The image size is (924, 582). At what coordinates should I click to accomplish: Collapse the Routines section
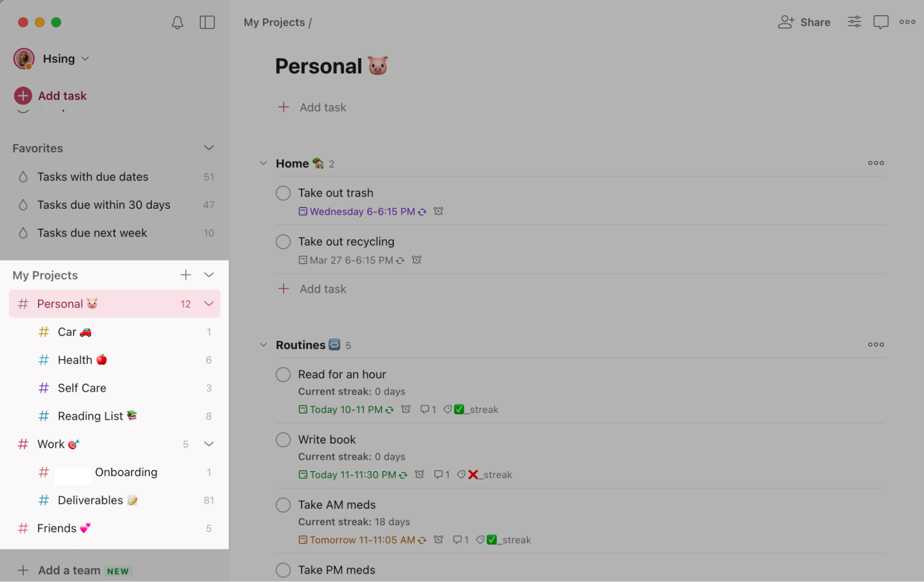(x=263, y=345)
